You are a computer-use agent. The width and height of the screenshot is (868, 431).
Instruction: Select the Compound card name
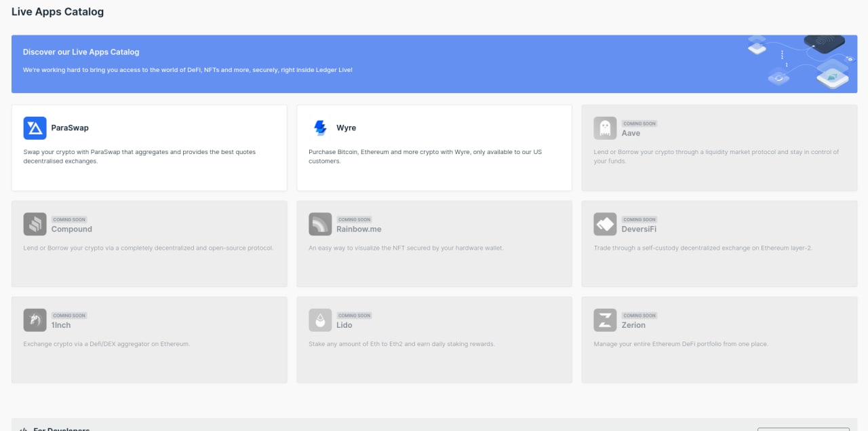click(x=72, y=229)
